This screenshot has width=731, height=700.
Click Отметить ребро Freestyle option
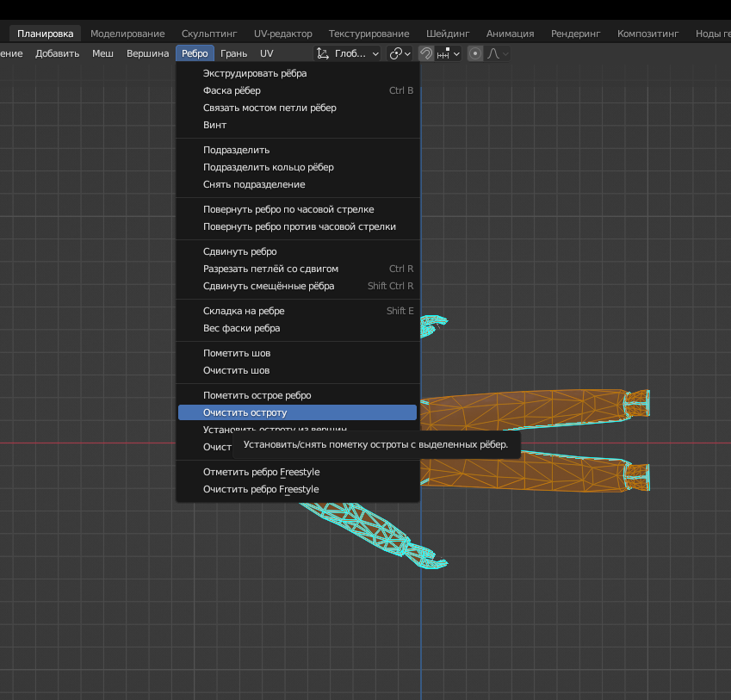pyautogui.click(x=261, y=472)
